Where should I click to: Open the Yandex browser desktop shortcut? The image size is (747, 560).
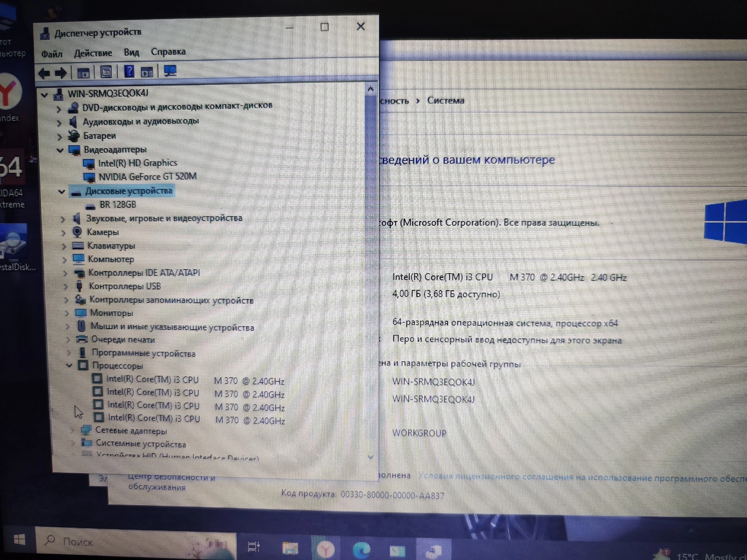tap(10, 98)
